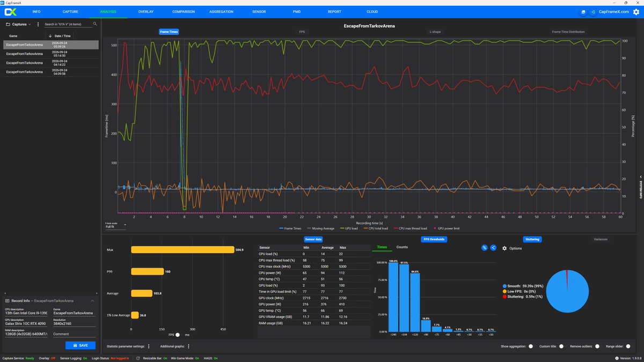Click the Stuttering button
The width and height of the screenshot is (644, 362).
pyautogui.click(x=532, y=239)
